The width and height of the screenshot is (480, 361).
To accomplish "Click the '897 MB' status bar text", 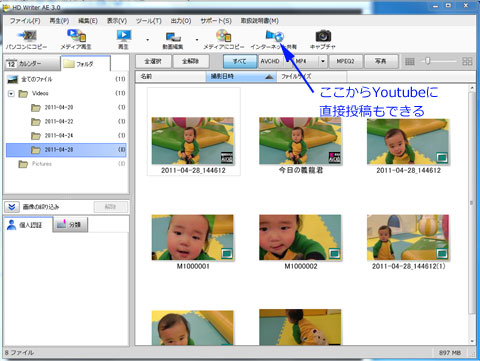I will pos(450,353).
